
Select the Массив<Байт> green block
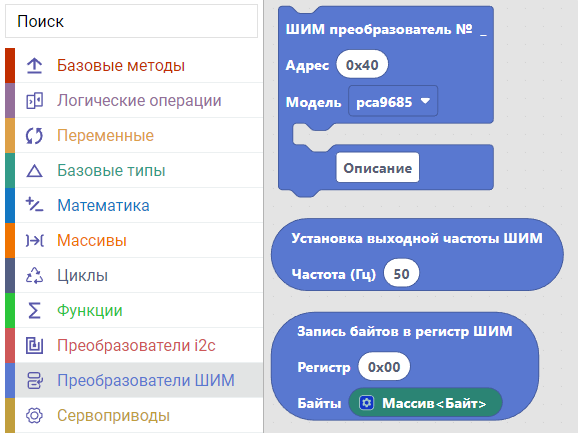click(425, 403)
